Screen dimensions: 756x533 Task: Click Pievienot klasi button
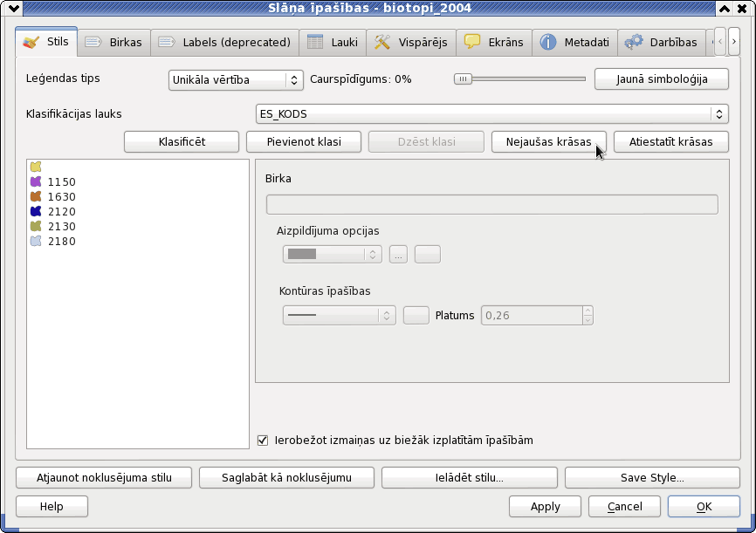[304, 141]
